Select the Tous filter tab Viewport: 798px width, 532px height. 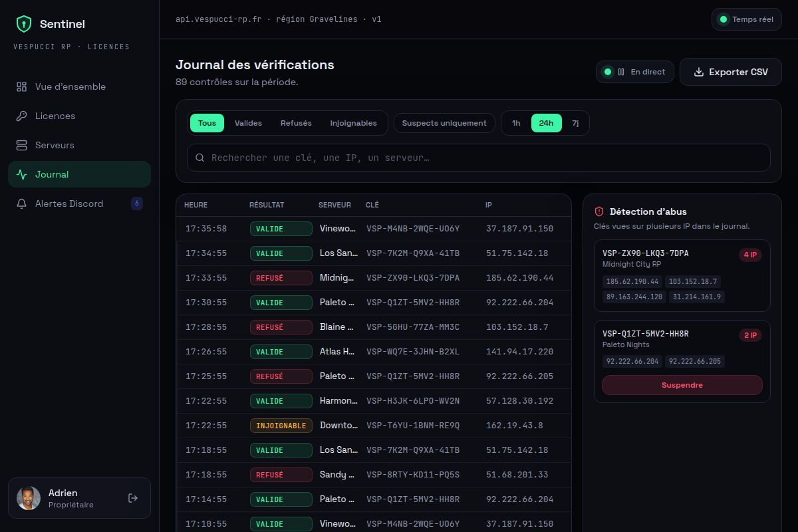[x=207, y=123]
